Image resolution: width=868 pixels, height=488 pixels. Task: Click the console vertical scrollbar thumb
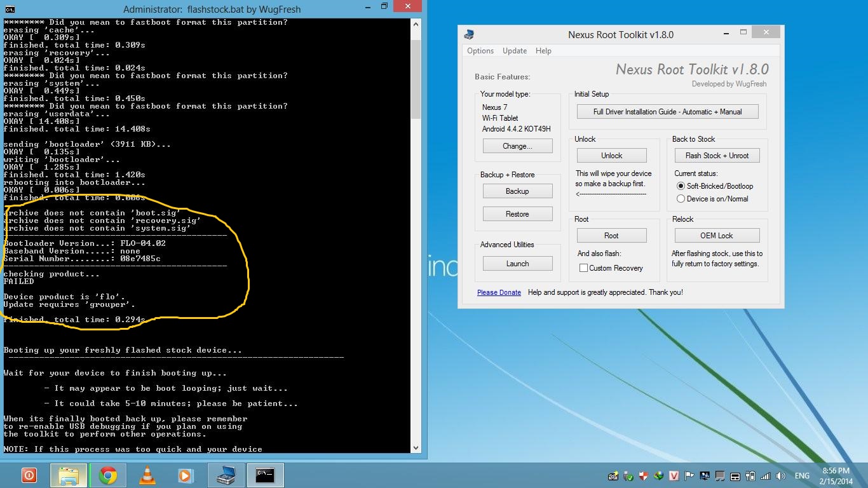click(416, 78)
